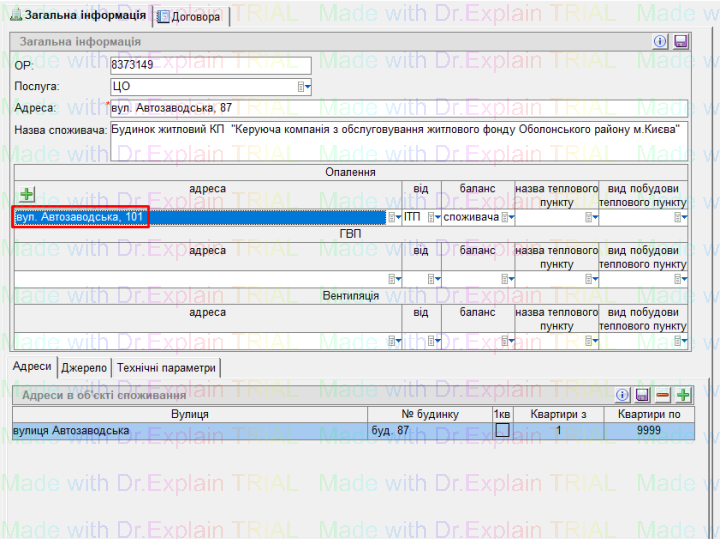The height and width of the screenshot is (539, 720).
Task: Remove address with the minus icon
Action: point(663,396)
